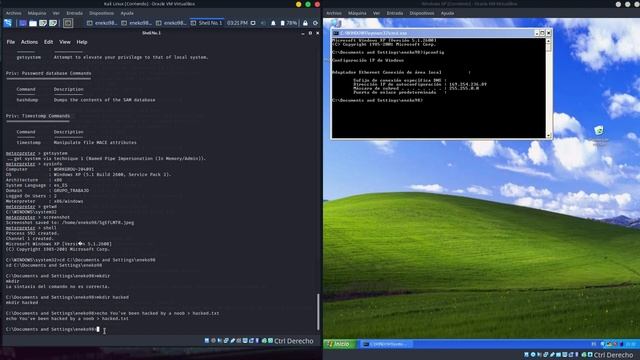Click the cmd.exe title bar icon
The height and width of the screenshot is (360, 640).
336,33
